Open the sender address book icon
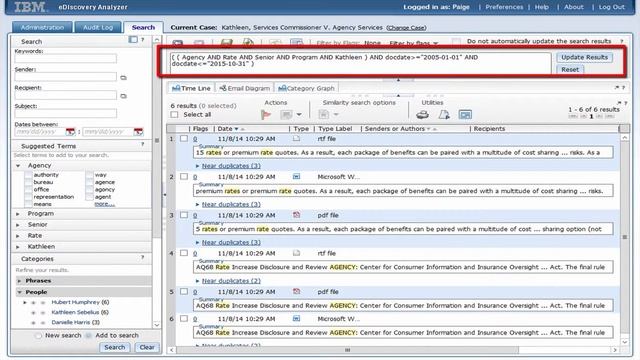Screen dimensions: 640x360 [x=123, y=78]
